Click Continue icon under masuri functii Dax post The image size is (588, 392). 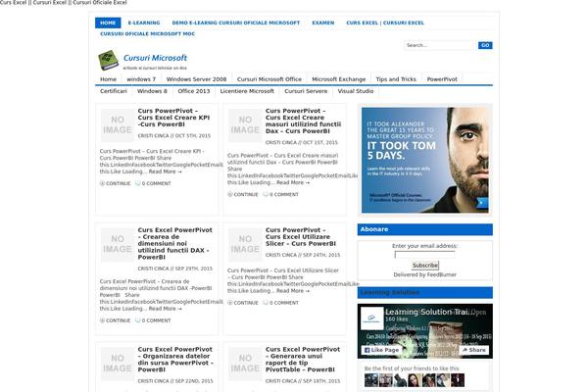(230, 194)
